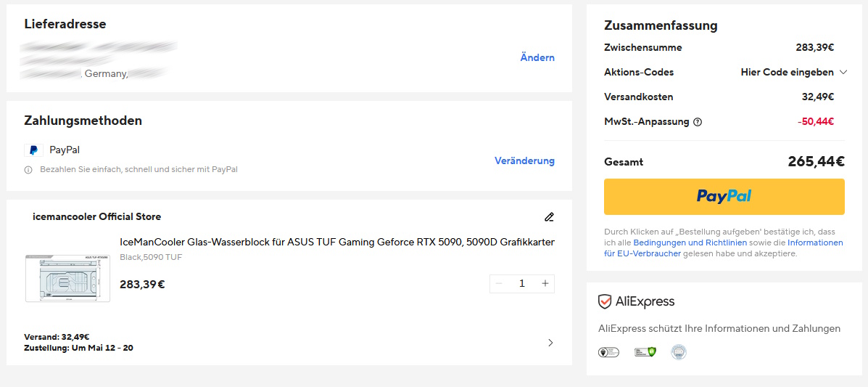Click the water block product thumbnail

click(67, 278)
